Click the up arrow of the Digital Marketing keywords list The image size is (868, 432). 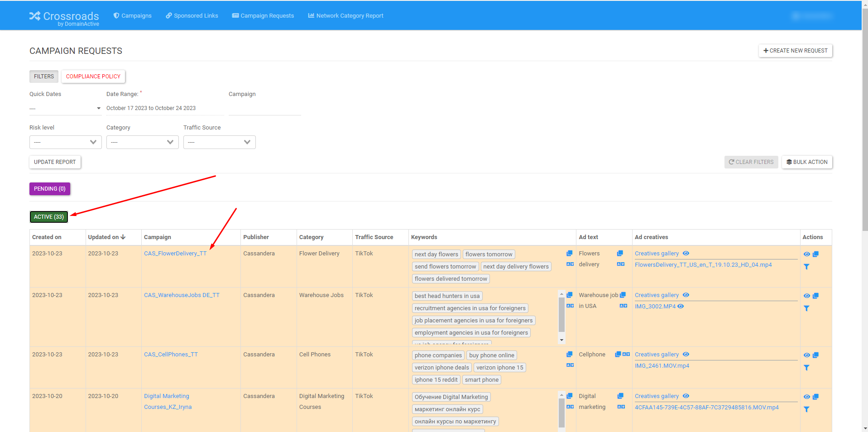pyautogui.click(x=561, y=395)
